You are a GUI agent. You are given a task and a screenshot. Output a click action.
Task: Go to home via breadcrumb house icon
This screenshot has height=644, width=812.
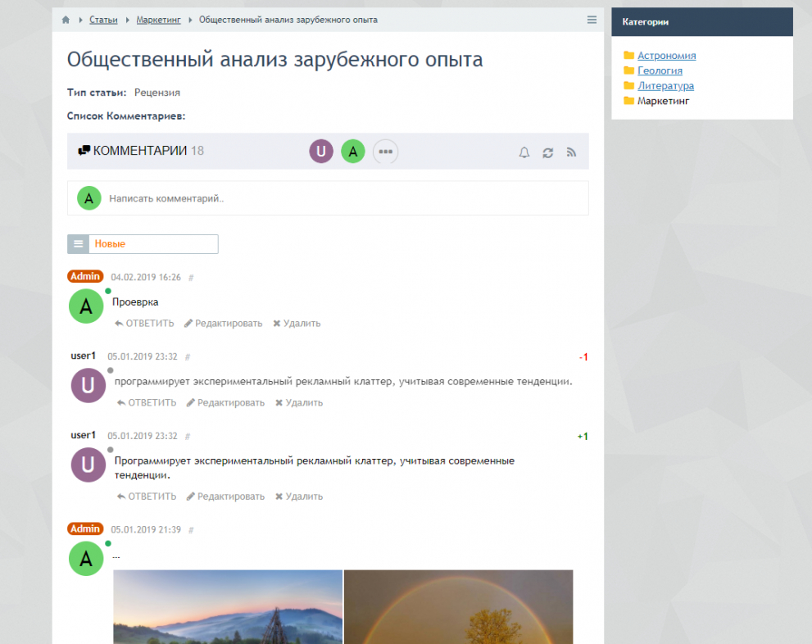pyautogui.click(x=66, y=20)
